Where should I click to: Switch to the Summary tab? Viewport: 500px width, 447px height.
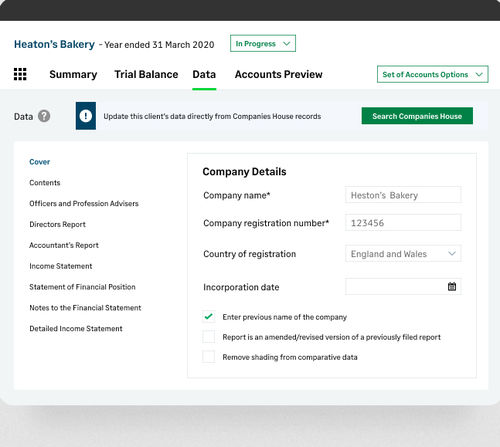coord(73,74)
